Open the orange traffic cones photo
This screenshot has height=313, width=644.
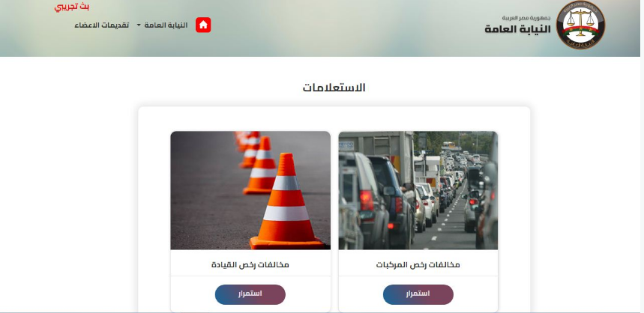pyautogui.click(x=250, y=190)
